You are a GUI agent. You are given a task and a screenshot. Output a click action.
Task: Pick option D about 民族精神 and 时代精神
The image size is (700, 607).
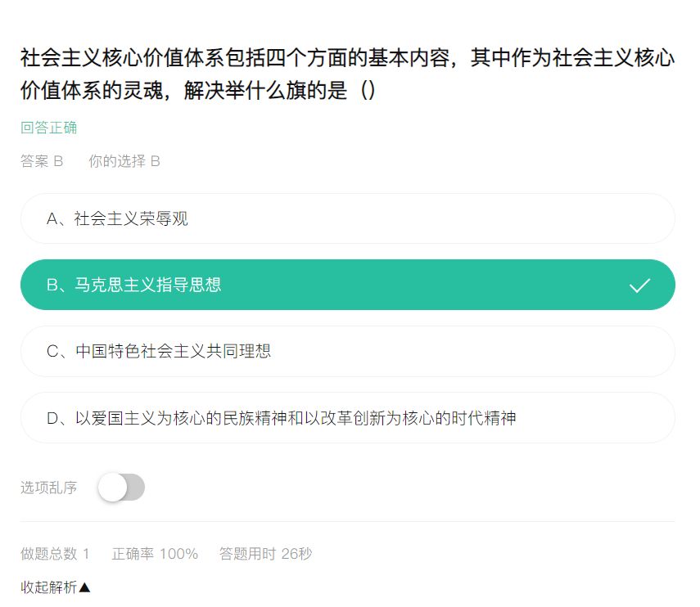coord(348,417)
